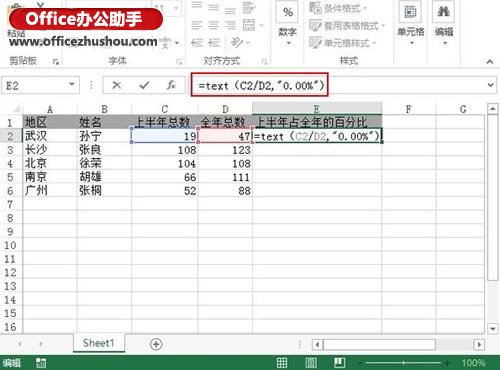
Task: Click the 100% zoom level
Action: point(474,363)
